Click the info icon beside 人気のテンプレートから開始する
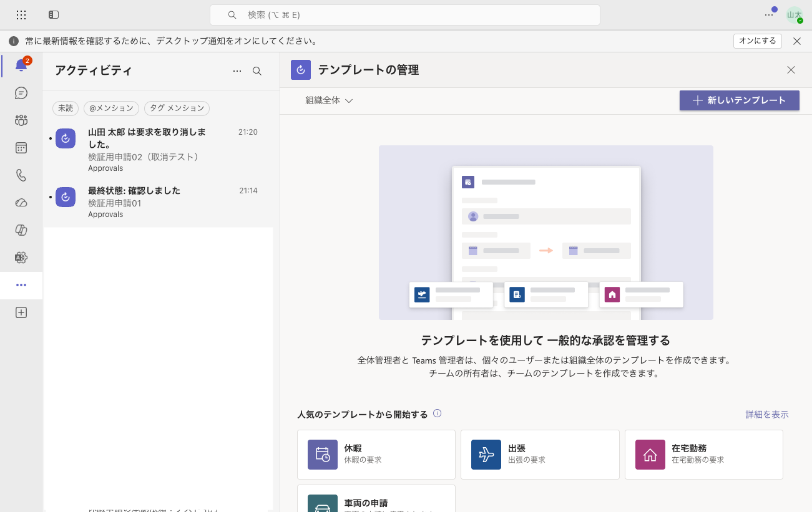This screenshot has width=812, height=512. tap(438, 413)
